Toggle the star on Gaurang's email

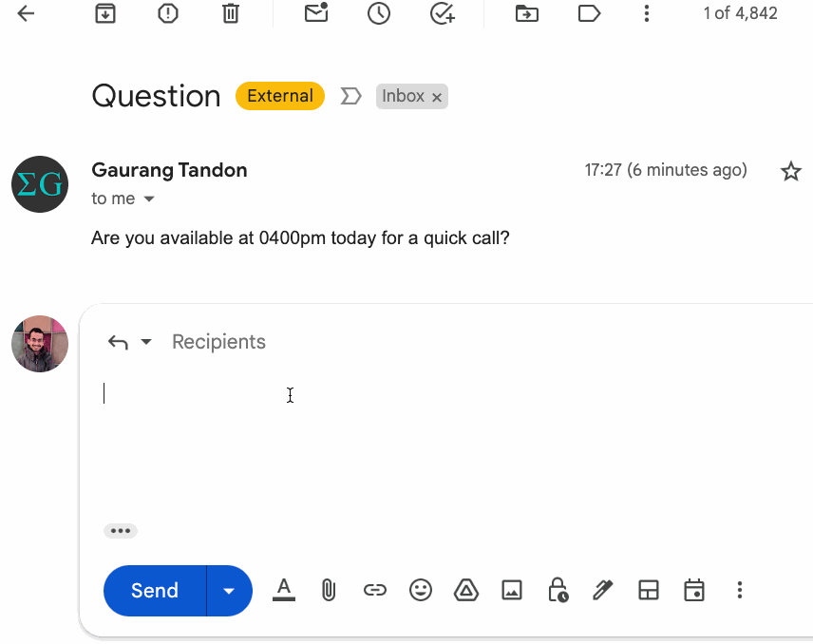pos(791,171)
